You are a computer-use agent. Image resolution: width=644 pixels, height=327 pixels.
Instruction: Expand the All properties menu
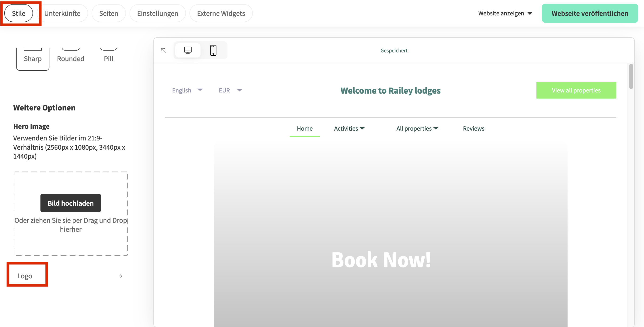[x=417, y=128]
